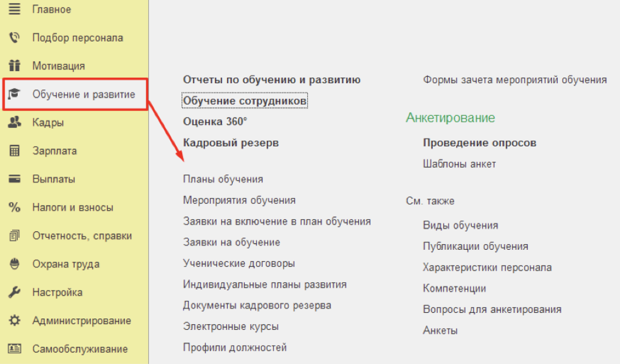Open the Зарплата section
The image size is (620, 364).
pos(55,151)
